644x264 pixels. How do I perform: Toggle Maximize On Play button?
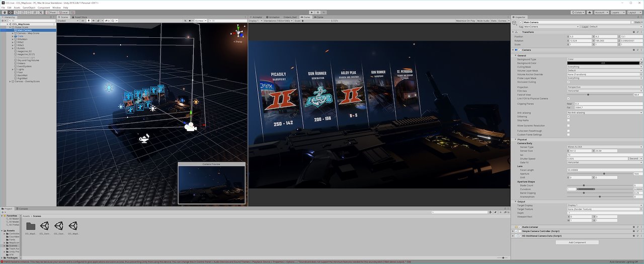pyautogui.click(x=465, y=21)
